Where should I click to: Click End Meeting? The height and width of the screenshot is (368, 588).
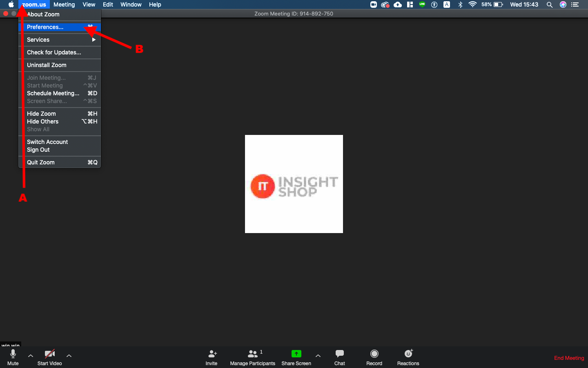pos(569,358)
